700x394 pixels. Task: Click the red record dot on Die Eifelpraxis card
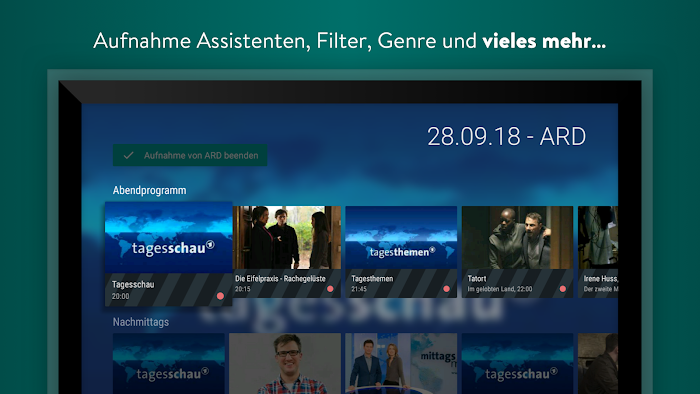tap(330, 289)
